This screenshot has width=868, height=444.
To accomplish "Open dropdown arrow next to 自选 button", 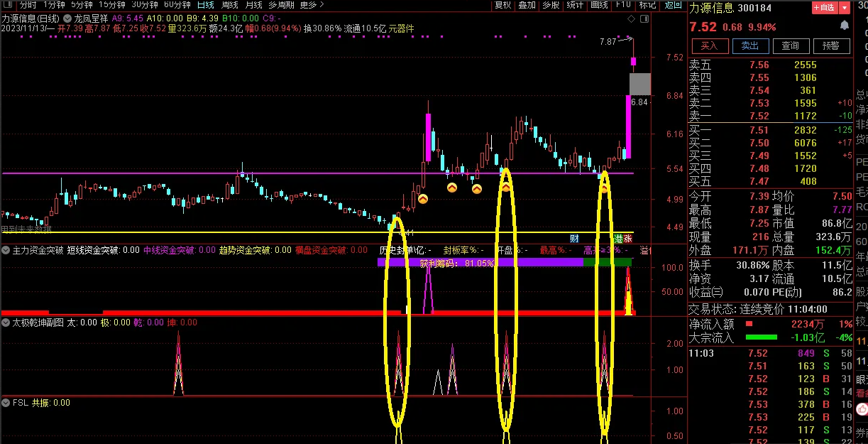I will click(x=842, y=9).
